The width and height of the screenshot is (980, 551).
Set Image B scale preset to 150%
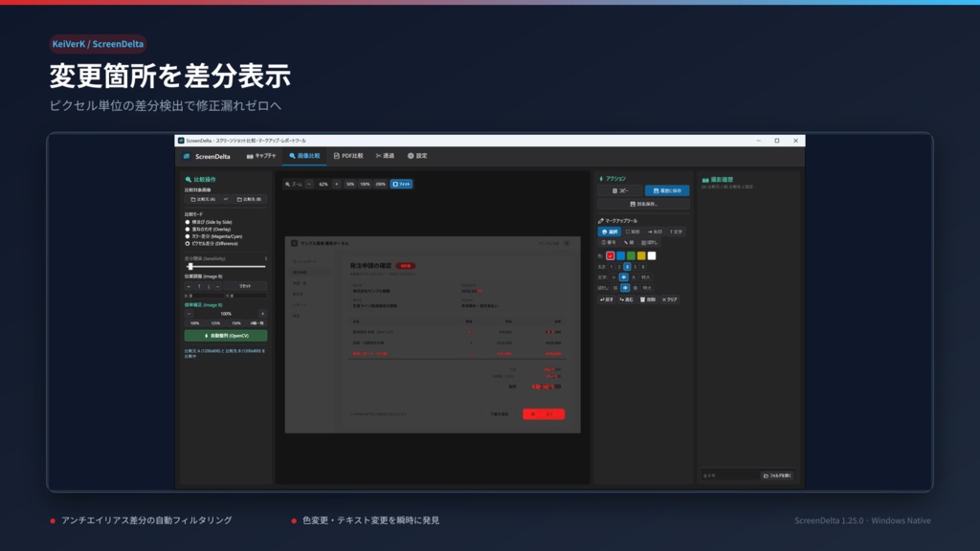[x=236, y=323]
